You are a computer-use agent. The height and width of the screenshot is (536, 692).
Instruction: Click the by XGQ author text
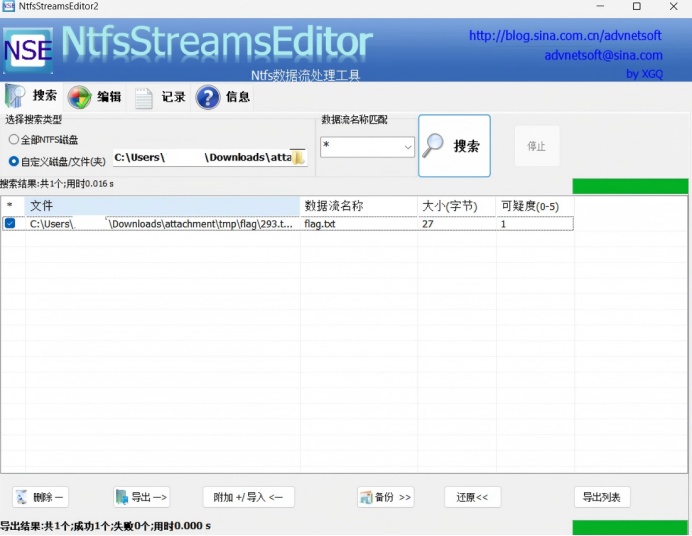tap(644, 74)
